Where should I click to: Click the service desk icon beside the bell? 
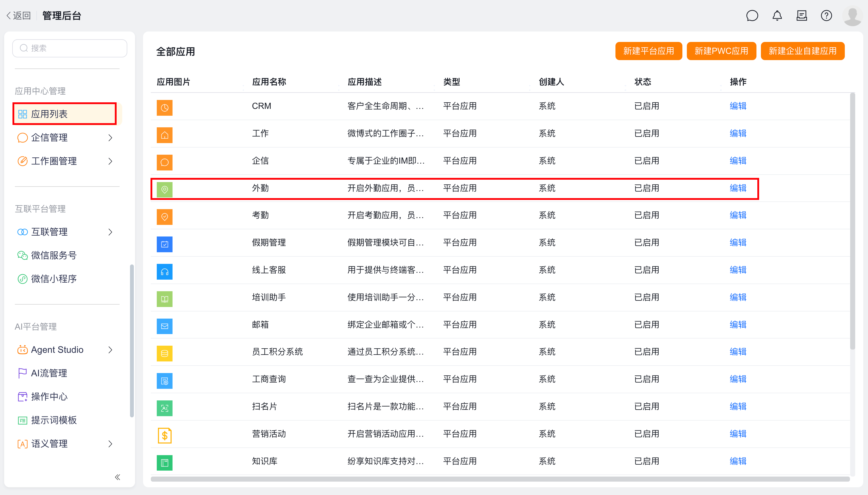(x=802, y=16)
